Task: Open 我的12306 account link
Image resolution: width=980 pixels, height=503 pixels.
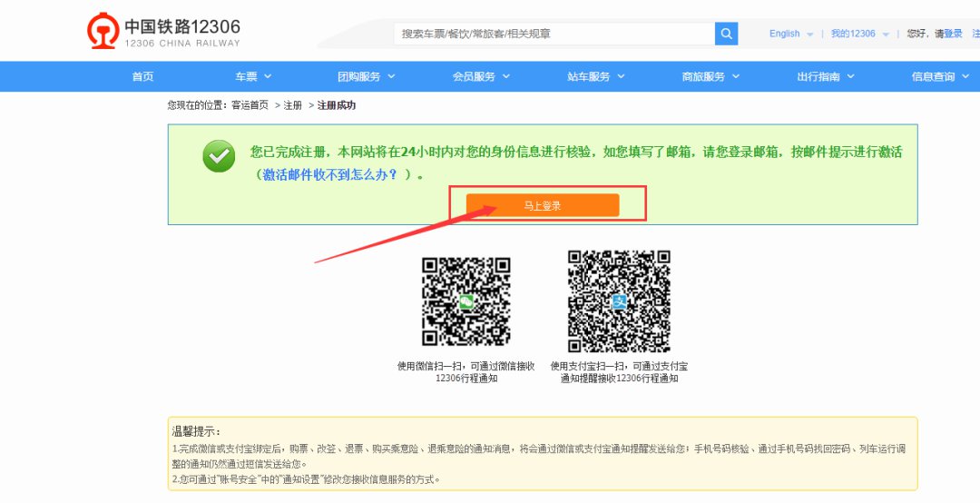Action: click(852, 34)
